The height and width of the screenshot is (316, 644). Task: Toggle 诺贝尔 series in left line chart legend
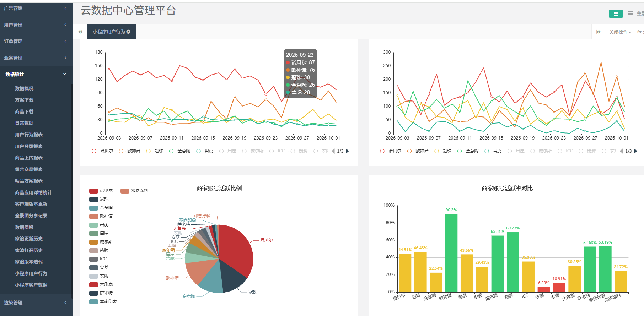coord(102,151)
